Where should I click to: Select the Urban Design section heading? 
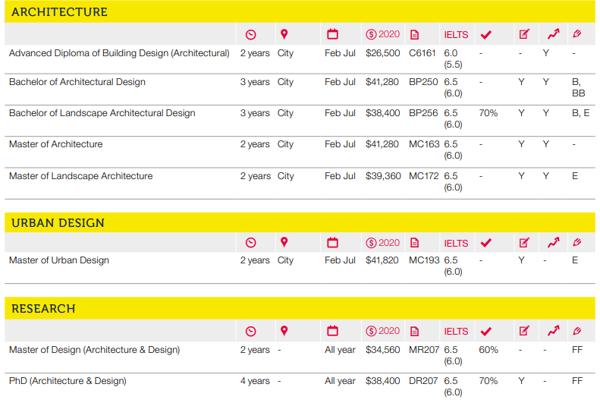(x=57, y=221)
